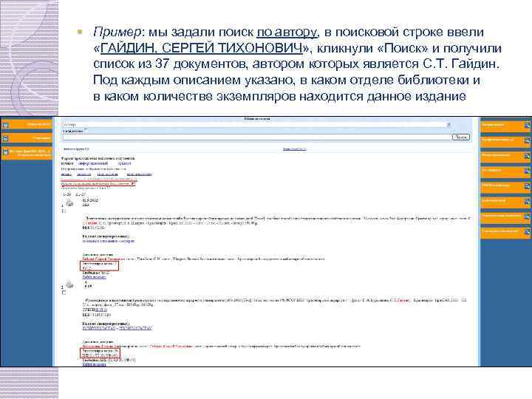
Task: Tick the checkbox for search result 1
Action: tap(64, 211)
